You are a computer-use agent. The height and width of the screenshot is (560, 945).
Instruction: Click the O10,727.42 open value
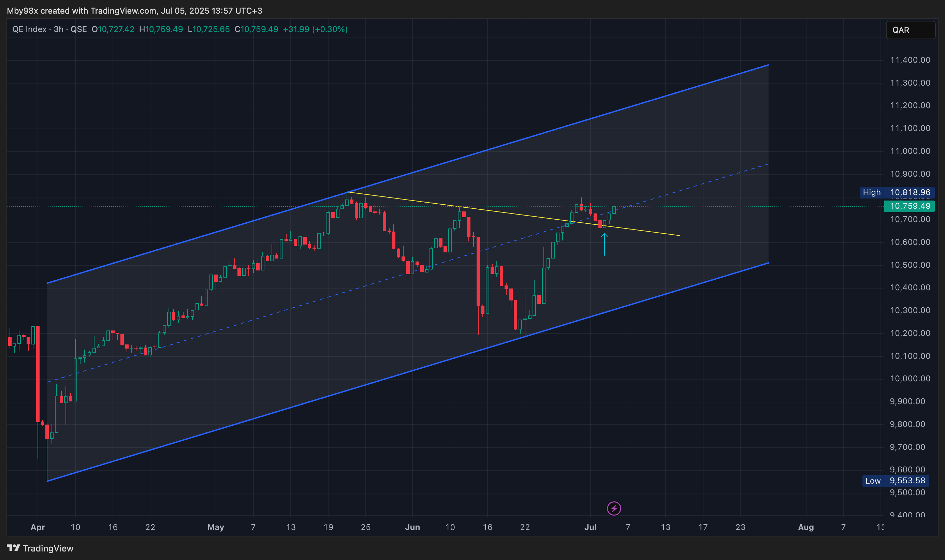tap(113, 29)
